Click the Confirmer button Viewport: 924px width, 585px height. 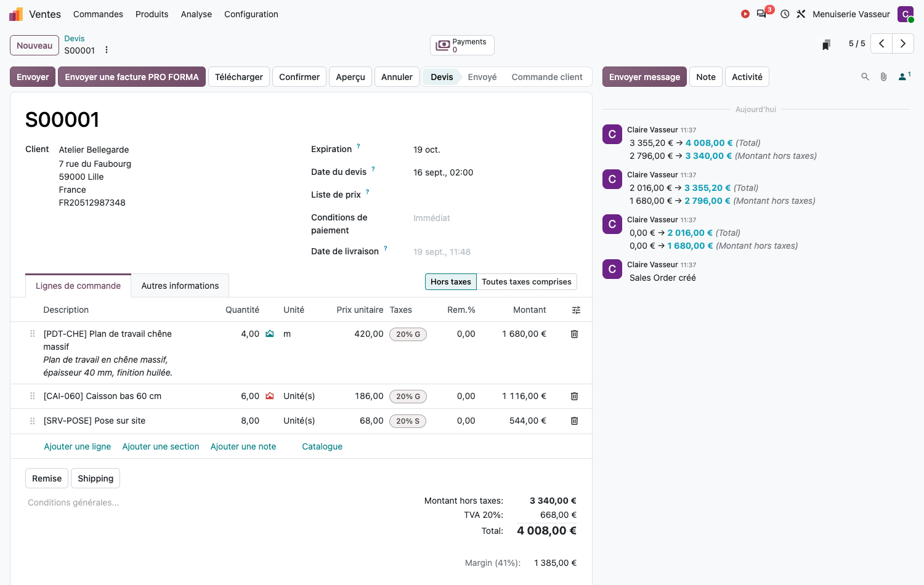(299, 77)
